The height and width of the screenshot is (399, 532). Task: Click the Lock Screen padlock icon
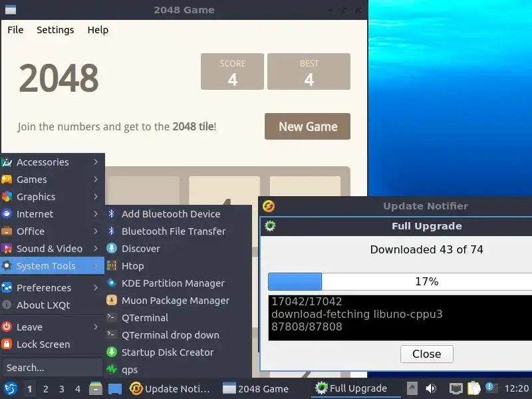7,344
